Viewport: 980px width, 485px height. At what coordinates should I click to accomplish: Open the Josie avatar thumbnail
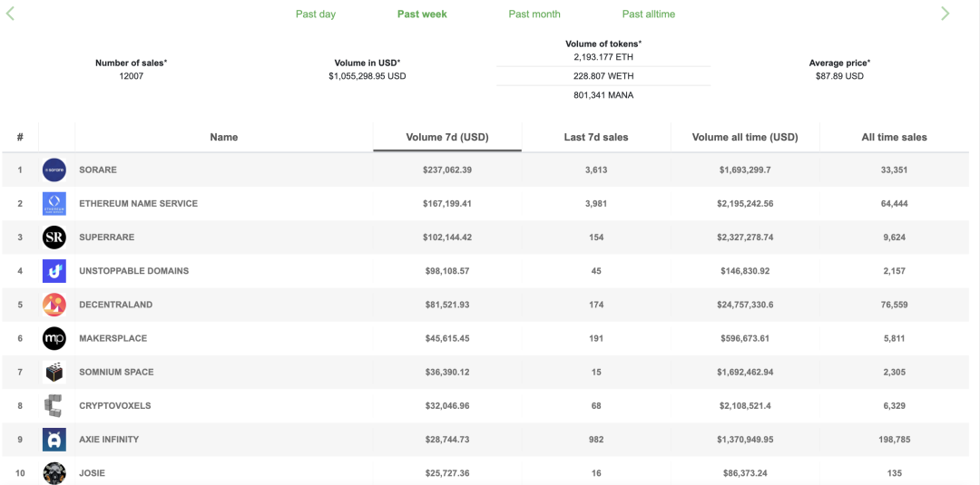click(x=54, y=473)
